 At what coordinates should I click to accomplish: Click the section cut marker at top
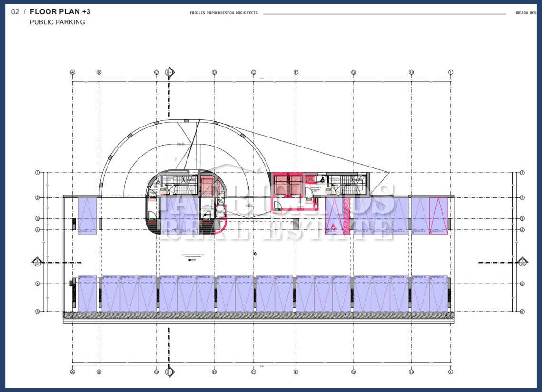coord(168,72)
